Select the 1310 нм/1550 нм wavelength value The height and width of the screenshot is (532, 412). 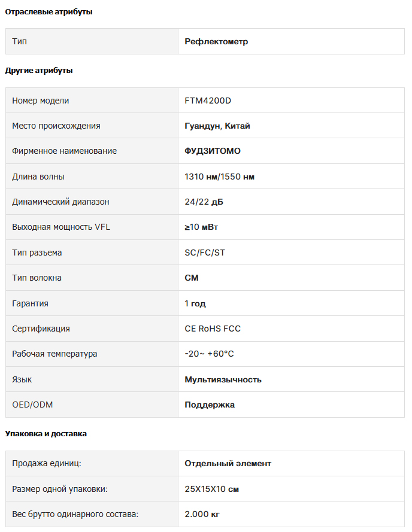(219, 177)
